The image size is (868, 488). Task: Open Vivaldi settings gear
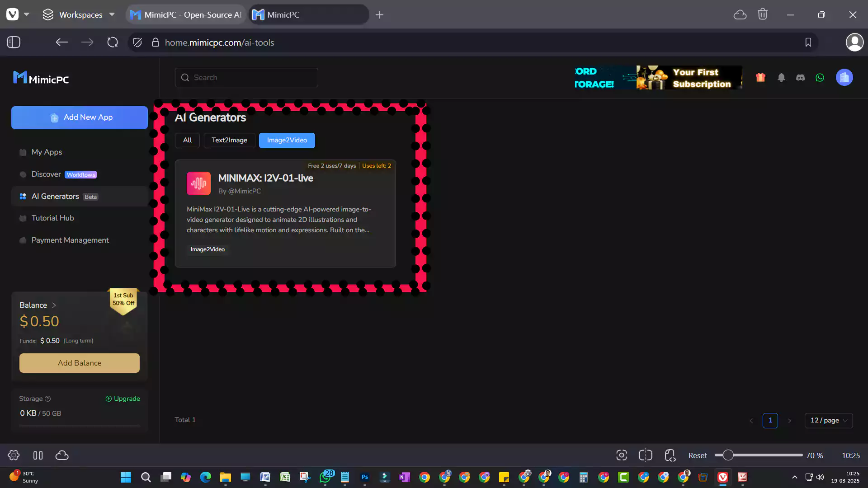tap(14, 455)
